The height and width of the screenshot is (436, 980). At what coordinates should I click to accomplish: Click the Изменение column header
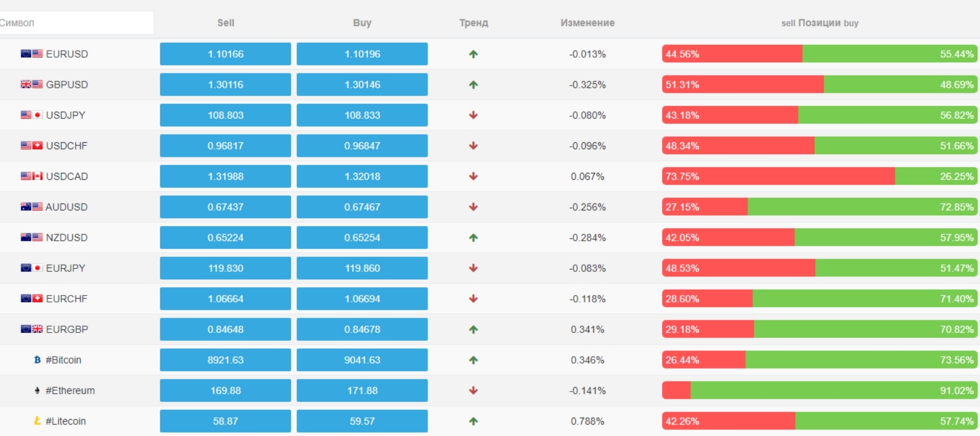tap(587, 23)
